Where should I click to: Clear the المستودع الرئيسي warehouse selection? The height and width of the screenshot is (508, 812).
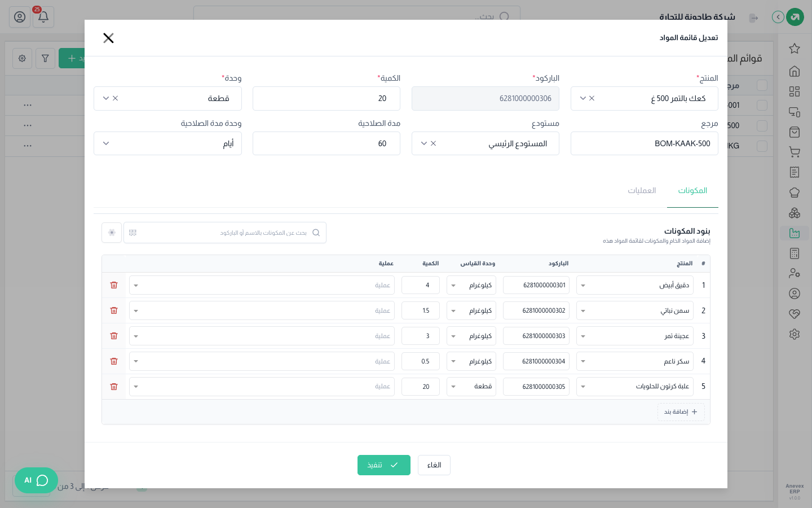point(433,143)
